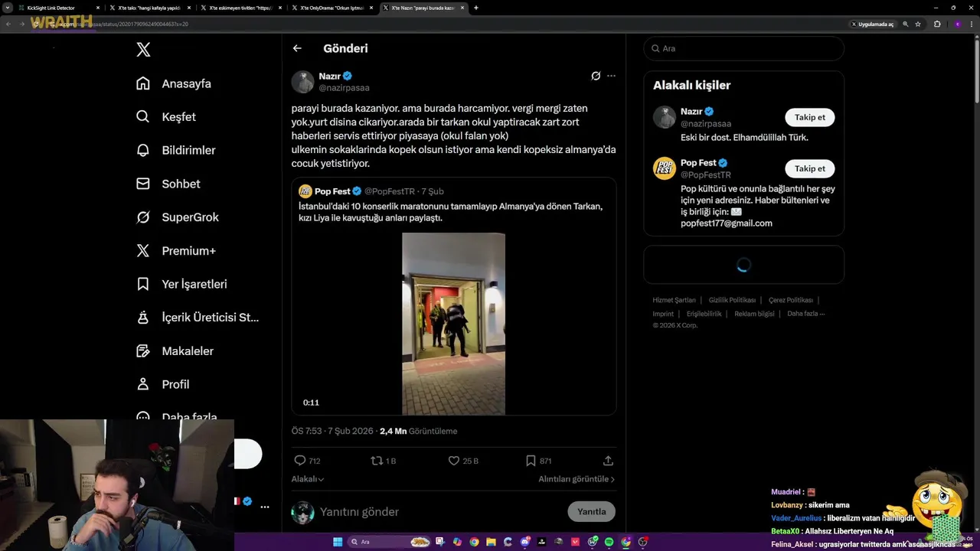Go back with the Gönderi arrow
The width and height of the screenshot is (980, 551).
[297, 48]
